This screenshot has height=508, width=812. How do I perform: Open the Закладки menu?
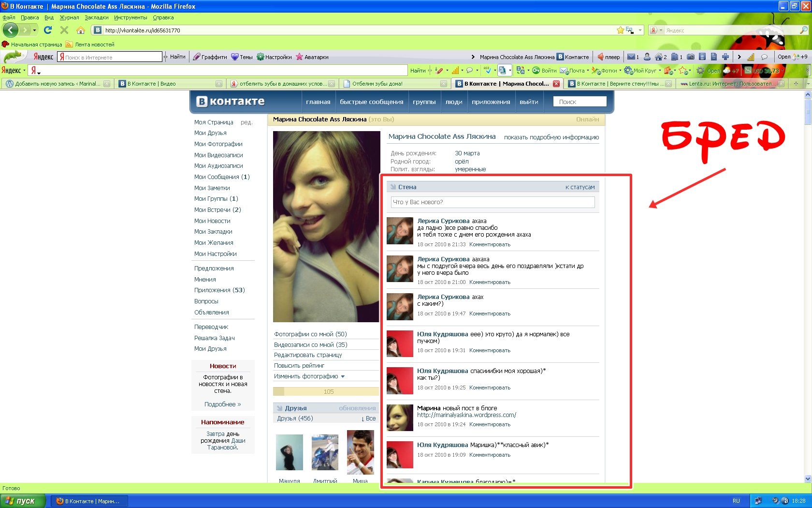click(x=97, y=17)
